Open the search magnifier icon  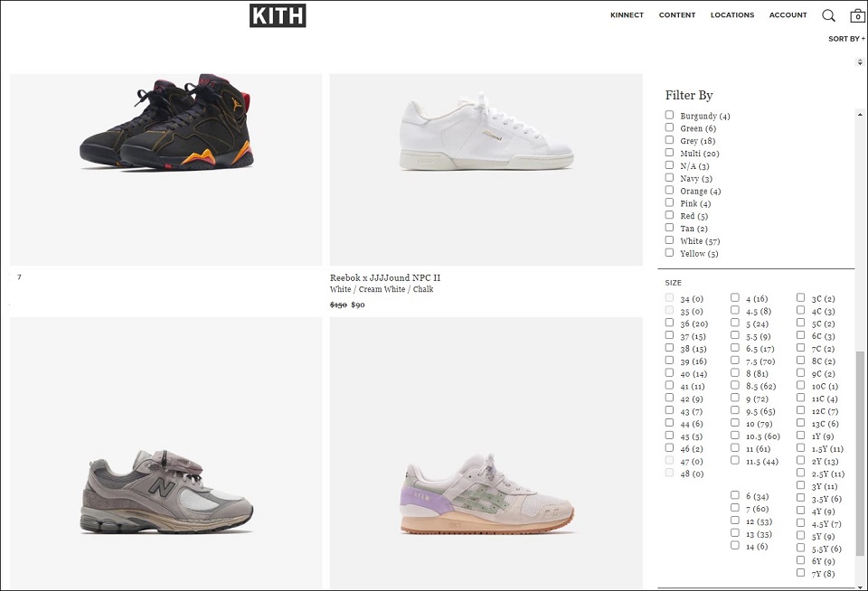(828, 15)
